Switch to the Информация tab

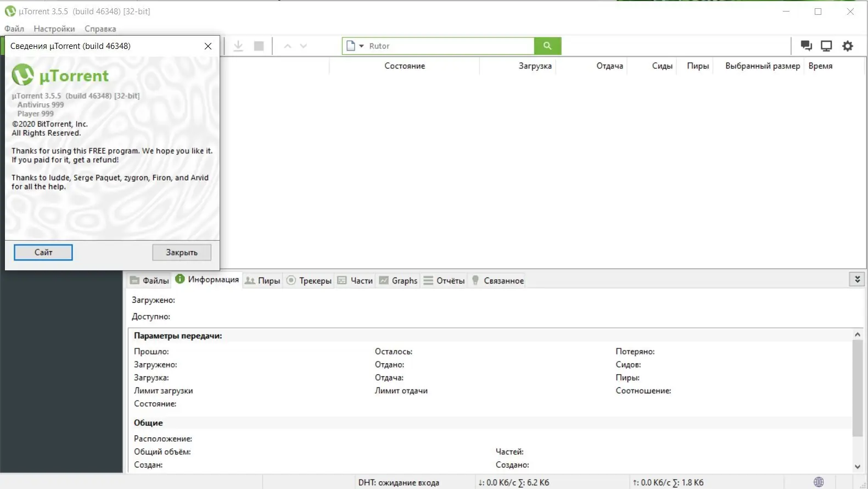point(207,279)
